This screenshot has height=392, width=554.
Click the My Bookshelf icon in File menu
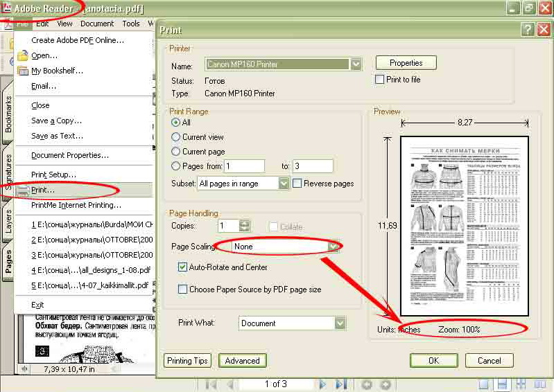coord(23,71)
